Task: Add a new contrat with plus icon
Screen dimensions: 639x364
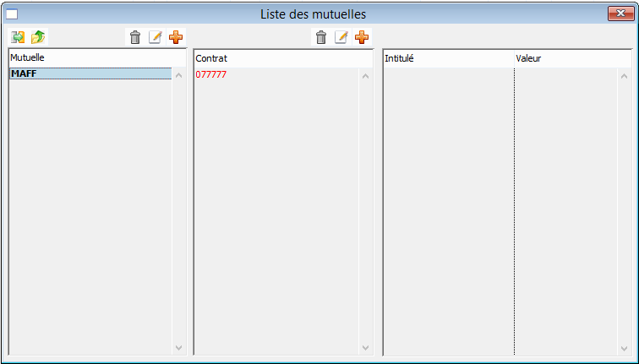Action: (x=362, y=37)
